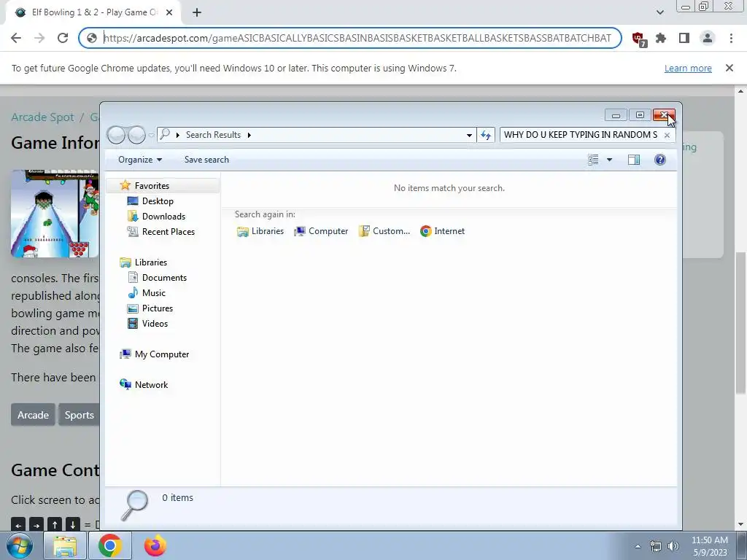This screenshot has height=560, width=747.
Task: Dismiss the Chrome update notification bar
Action: pyautogui.click(x=729, y=68)
